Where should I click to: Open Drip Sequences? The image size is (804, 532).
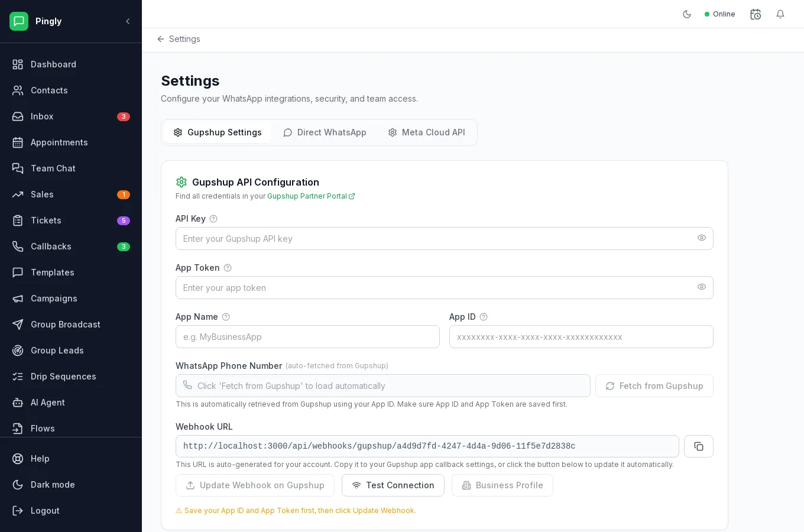71,377
